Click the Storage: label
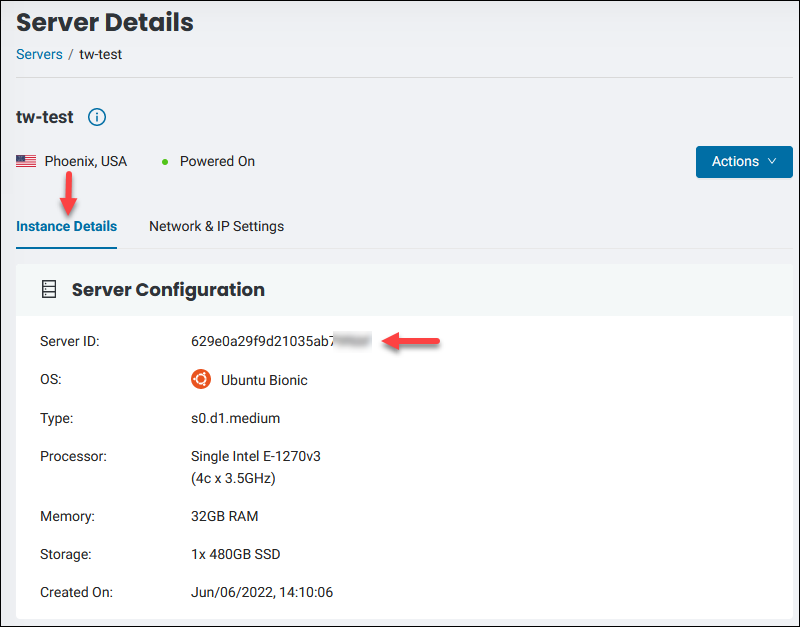Viewport: 800px width, 627px height. 66,554
